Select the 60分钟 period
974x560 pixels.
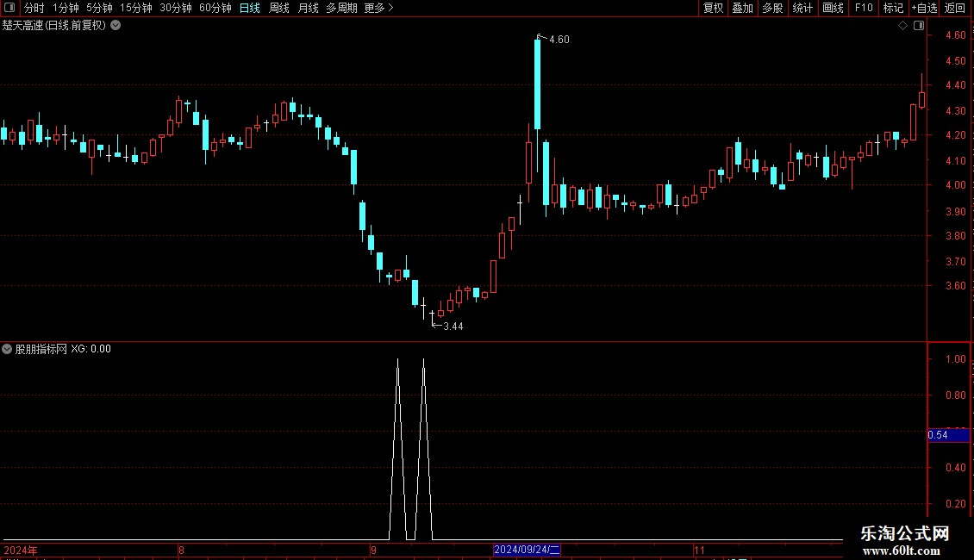(x=215, y=8)
